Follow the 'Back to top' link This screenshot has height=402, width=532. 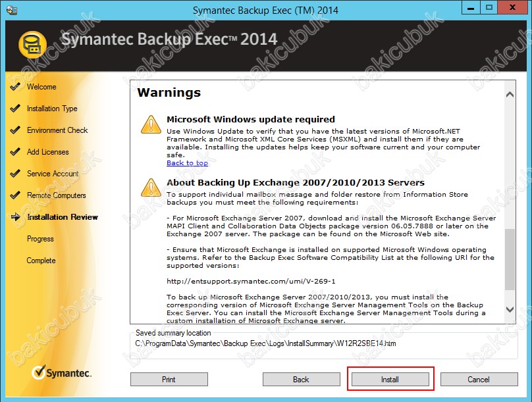(187, 163)
